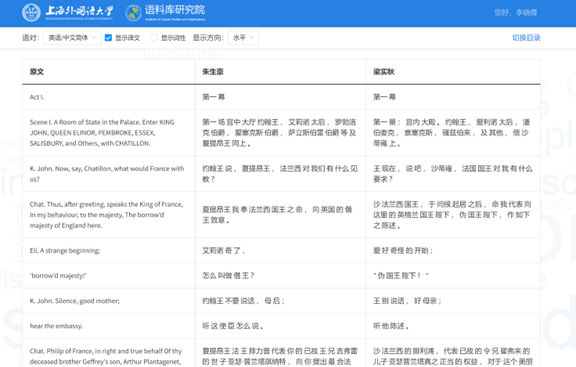The height and width of the screenshot is (367, 576).
Task: Select 'Chat. Thus, after greeting' source cell
Action: (x=109, y=215)
